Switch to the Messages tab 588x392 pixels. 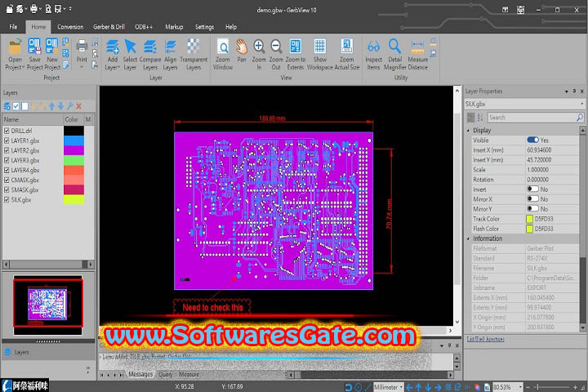tap(140, 374)
